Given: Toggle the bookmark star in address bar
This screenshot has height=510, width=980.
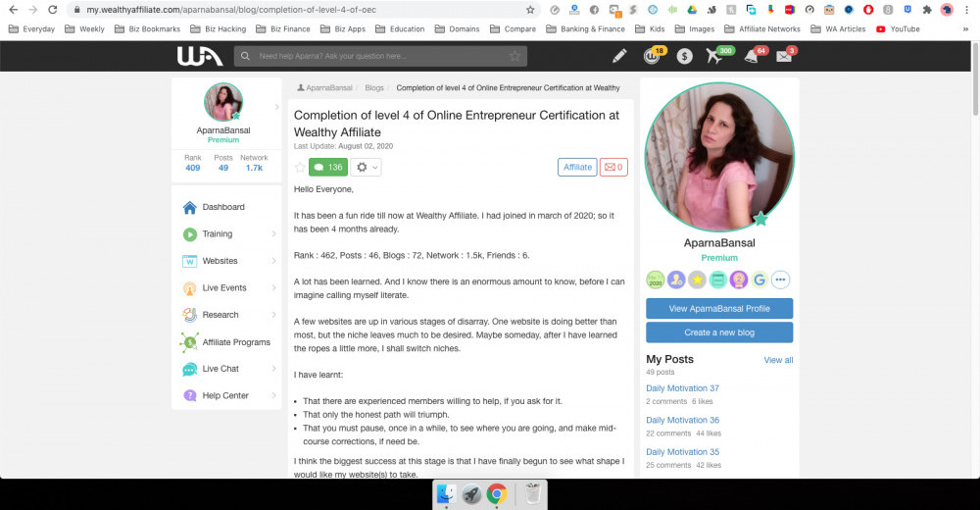Looking at the screenshot, I should [530, 10].
